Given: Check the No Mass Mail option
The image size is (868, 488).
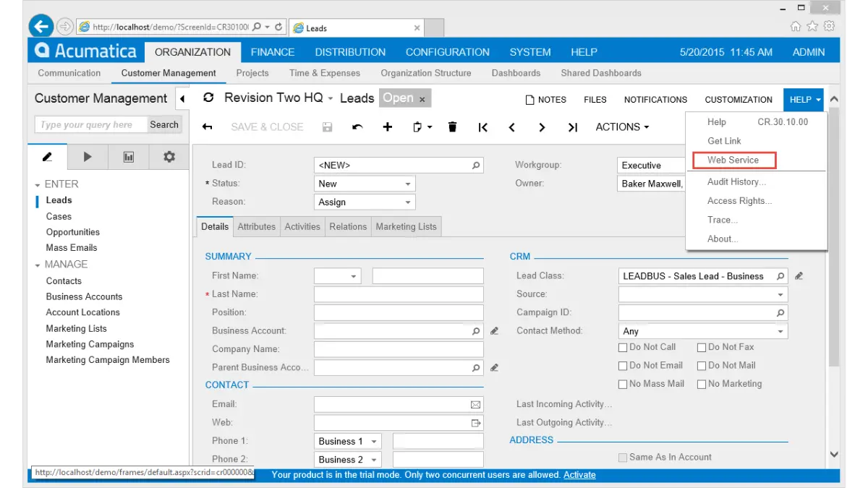Looking at the screenshot, I should pyautogui.click(x=622, y=384).
